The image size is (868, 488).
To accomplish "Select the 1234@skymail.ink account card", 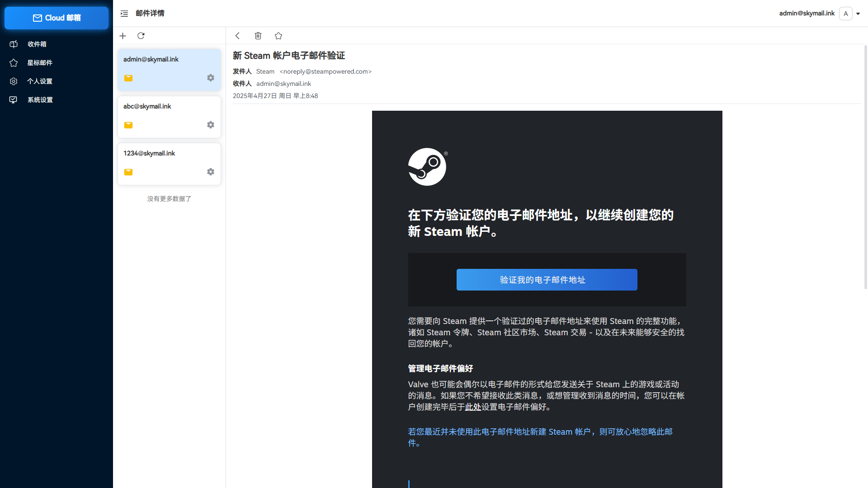I will point(169,164).
